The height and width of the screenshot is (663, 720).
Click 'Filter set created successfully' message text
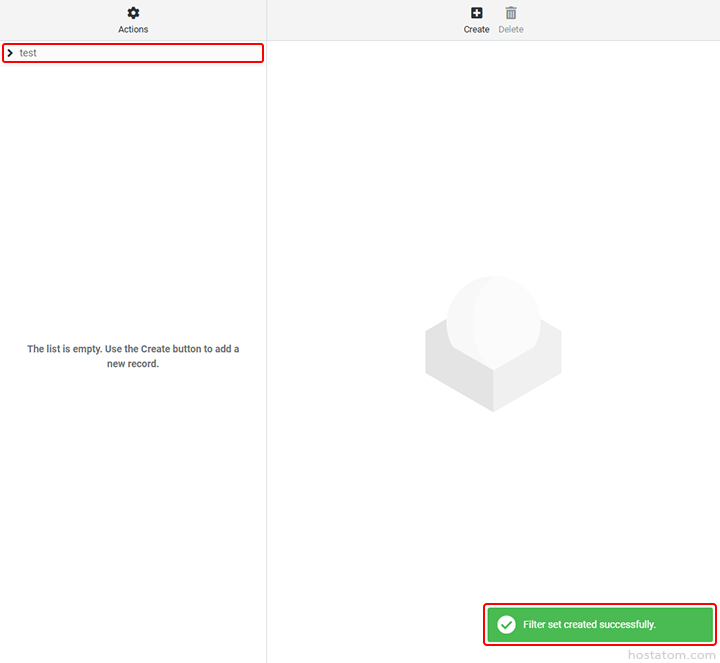click(x=589, y=624)
